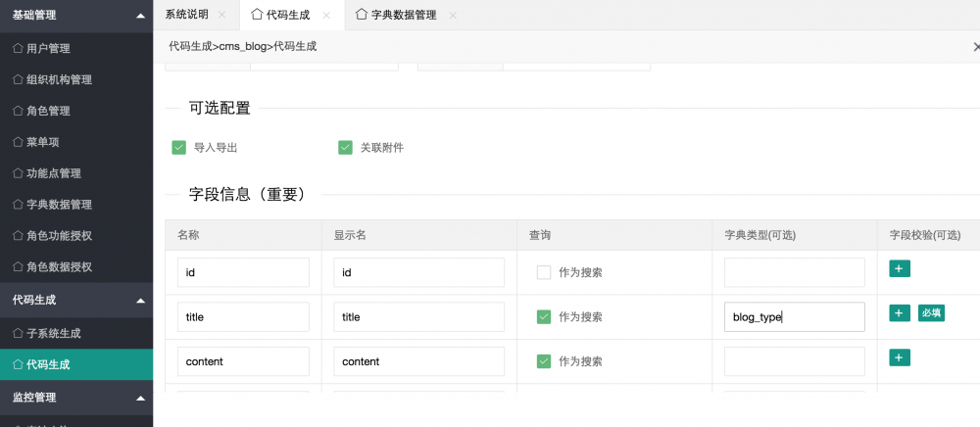Toggle the 导入导出 checkbox
This screenshot has width=980, height=427.
point(178,148)
